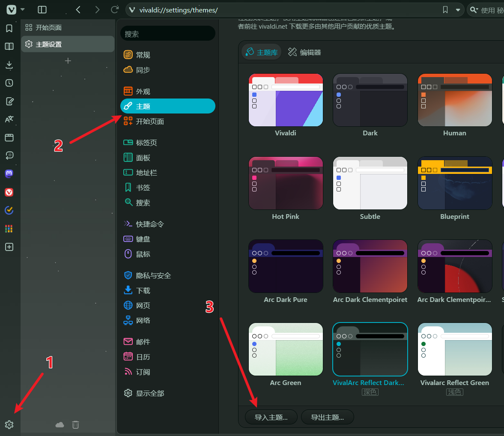504x436 pixels.
Task: Open the Reading List panel
Action: [9, 46]
